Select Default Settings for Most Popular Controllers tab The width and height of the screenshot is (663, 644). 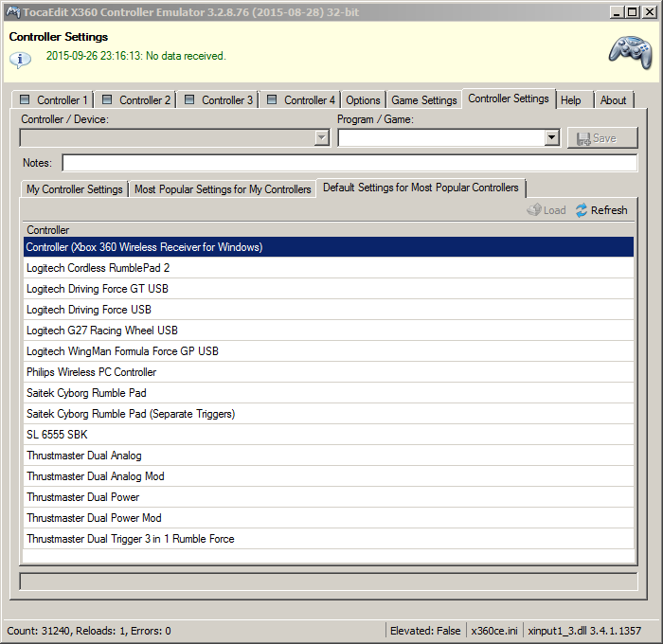click(421, 188)
